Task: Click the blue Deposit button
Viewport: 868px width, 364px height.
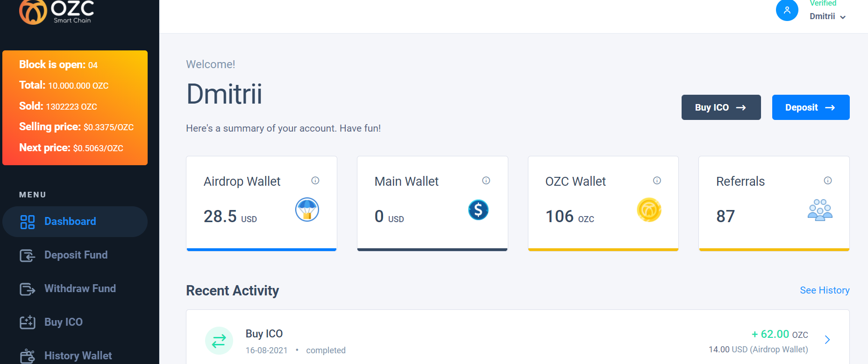Action: [x=811, y=107]
